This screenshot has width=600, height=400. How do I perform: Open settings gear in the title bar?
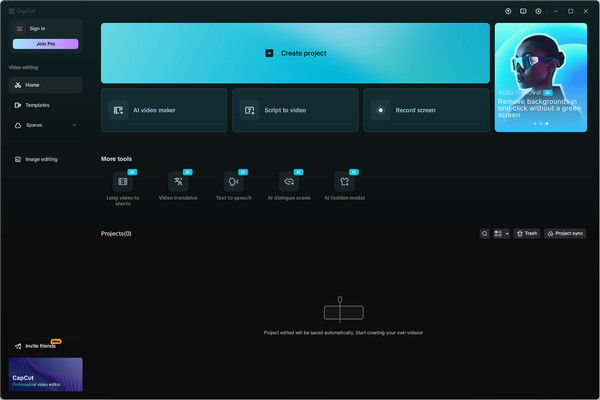(538, 11)
